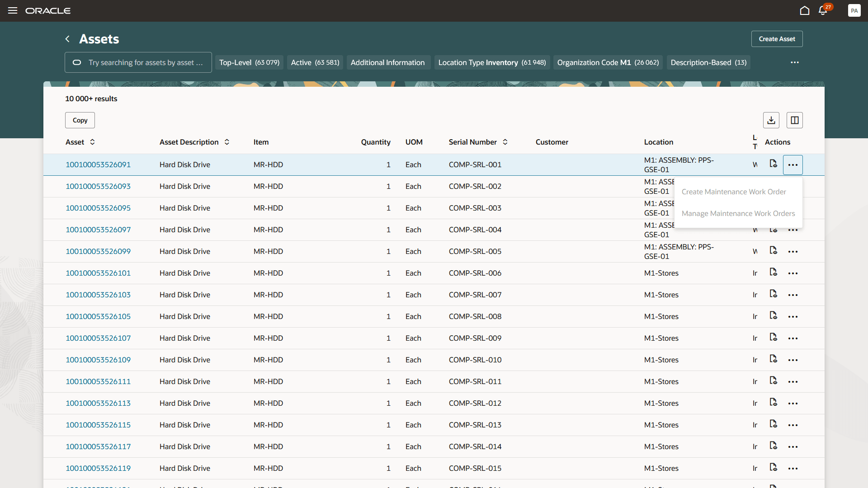Open document icon for COMP-SRL-011 row

774,380
